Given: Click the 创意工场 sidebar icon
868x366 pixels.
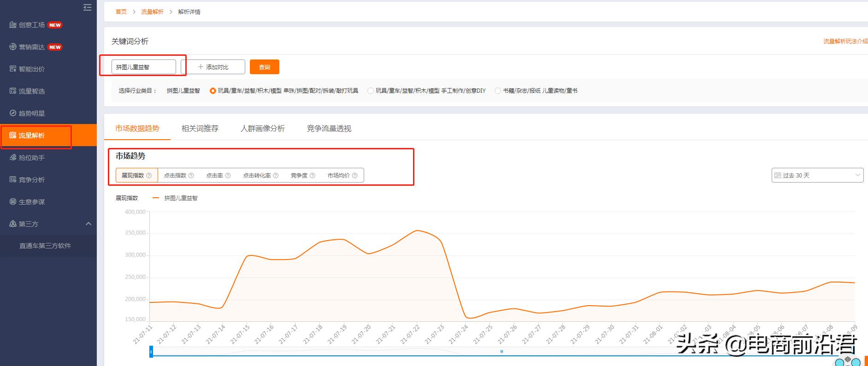Looking at the screenshot, I should tap(13, 25).
